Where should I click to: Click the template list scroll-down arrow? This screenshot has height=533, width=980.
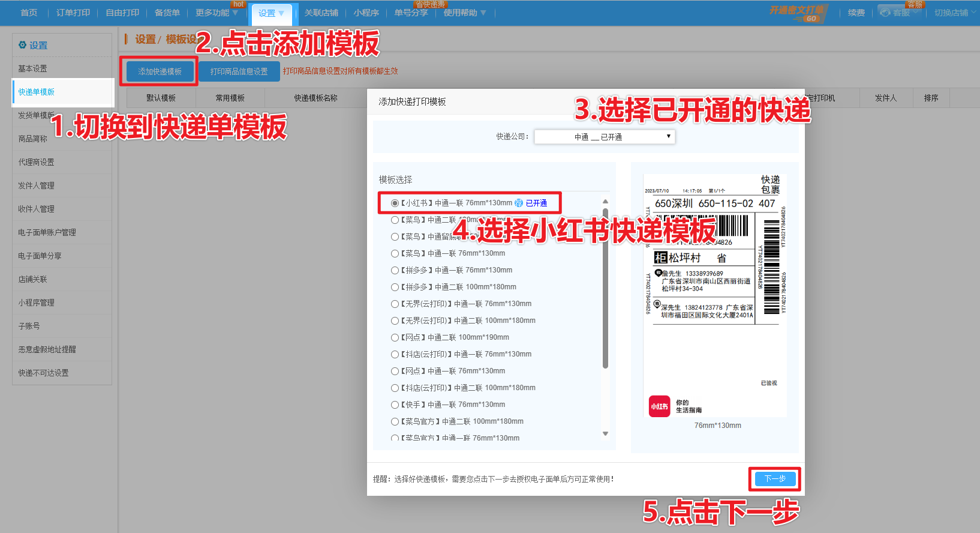[x=605, y=433]
